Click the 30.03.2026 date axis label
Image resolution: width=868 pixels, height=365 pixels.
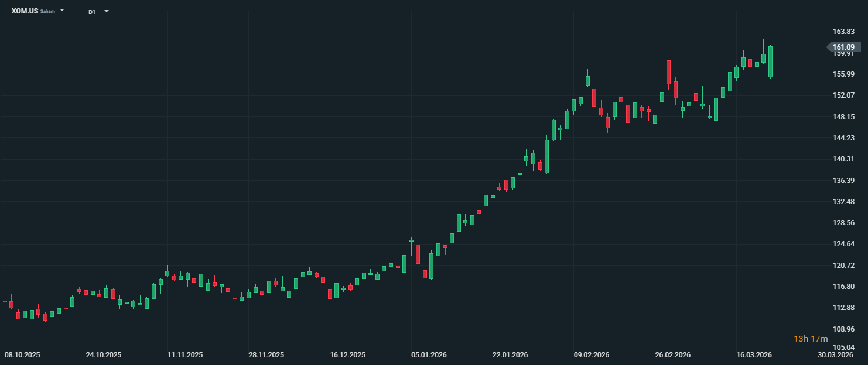tap(835, 355)
